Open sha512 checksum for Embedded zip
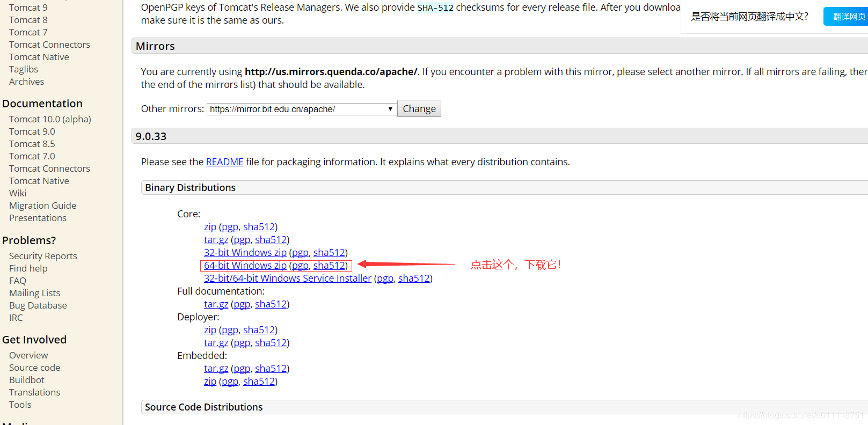The image size is (868, 425). pyautogui.click(x=259, y=382)
